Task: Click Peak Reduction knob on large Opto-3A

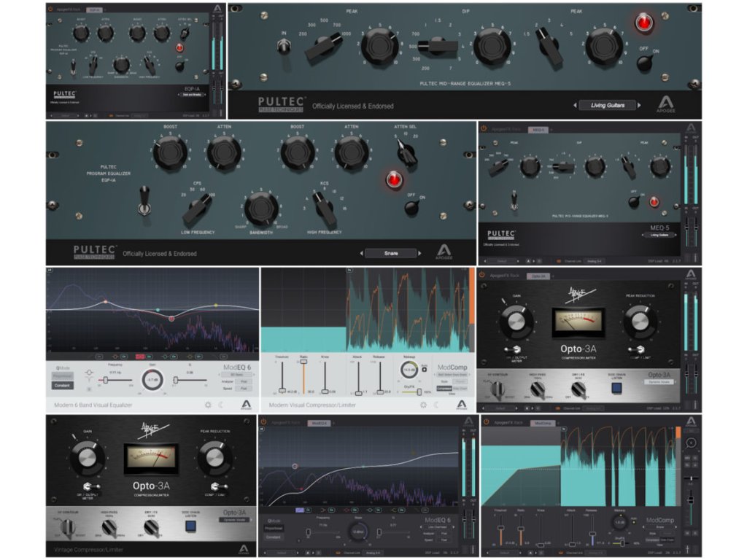Action: click(214, 458)
